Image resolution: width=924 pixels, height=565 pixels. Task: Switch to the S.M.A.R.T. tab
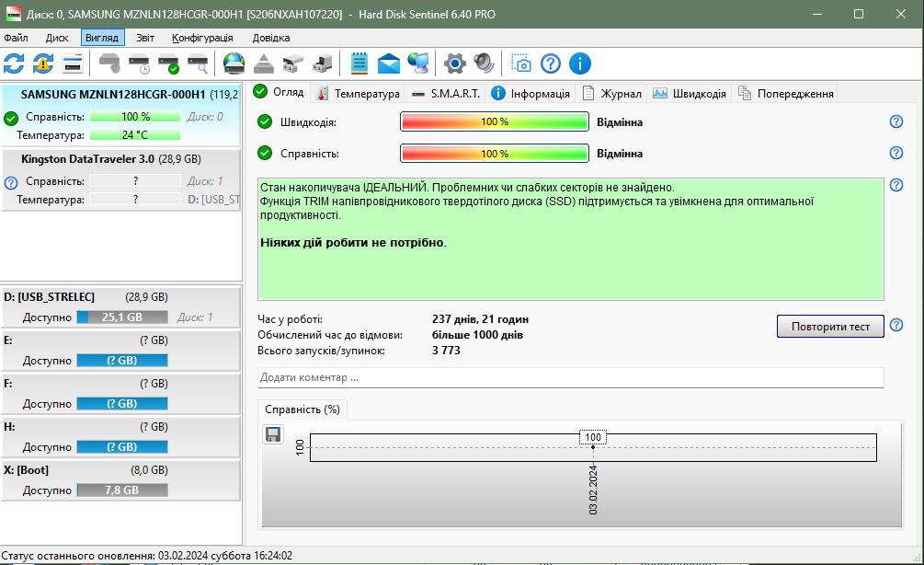[446, 93]
